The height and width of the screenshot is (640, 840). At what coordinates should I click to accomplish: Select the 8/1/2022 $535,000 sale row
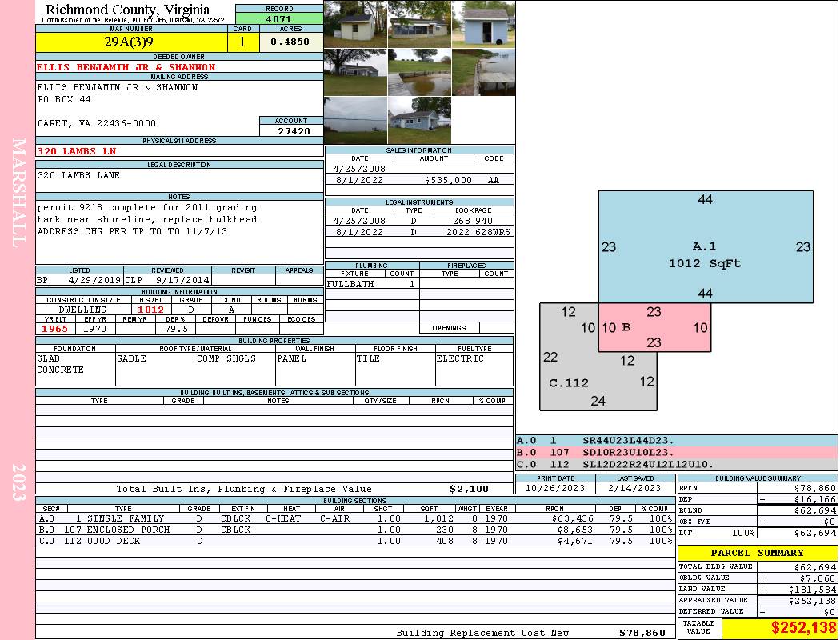point(419,180)
